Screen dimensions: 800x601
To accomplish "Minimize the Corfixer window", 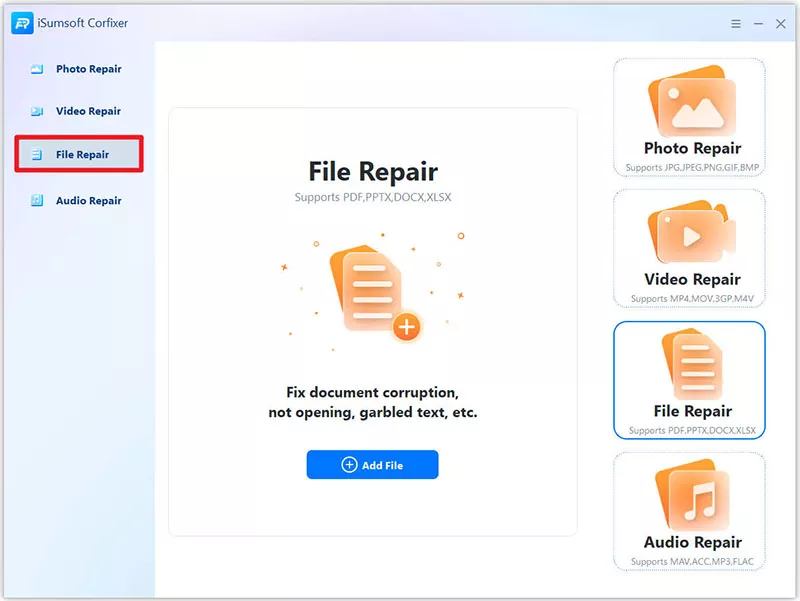I will [x=758, y=23].
